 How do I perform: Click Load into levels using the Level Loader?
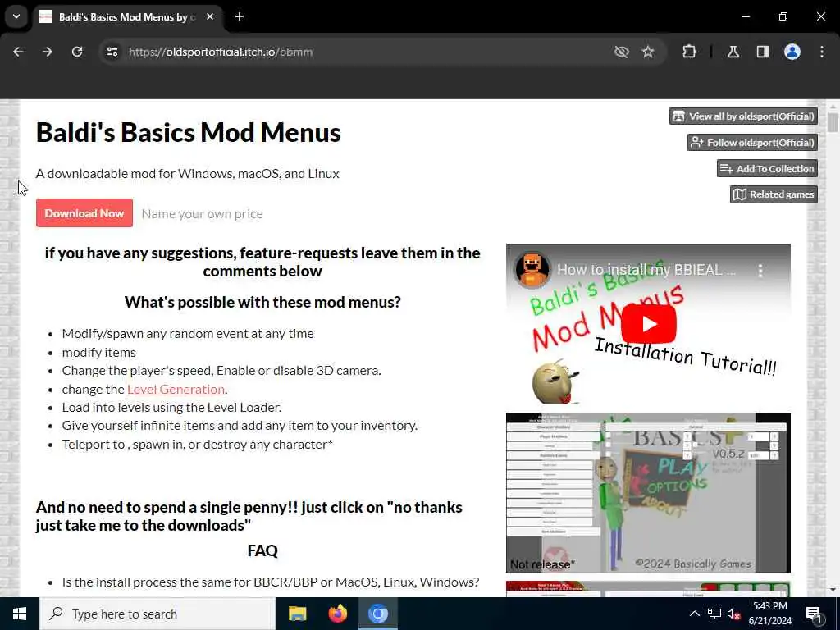pyautogui.click(x=172, y=407)
